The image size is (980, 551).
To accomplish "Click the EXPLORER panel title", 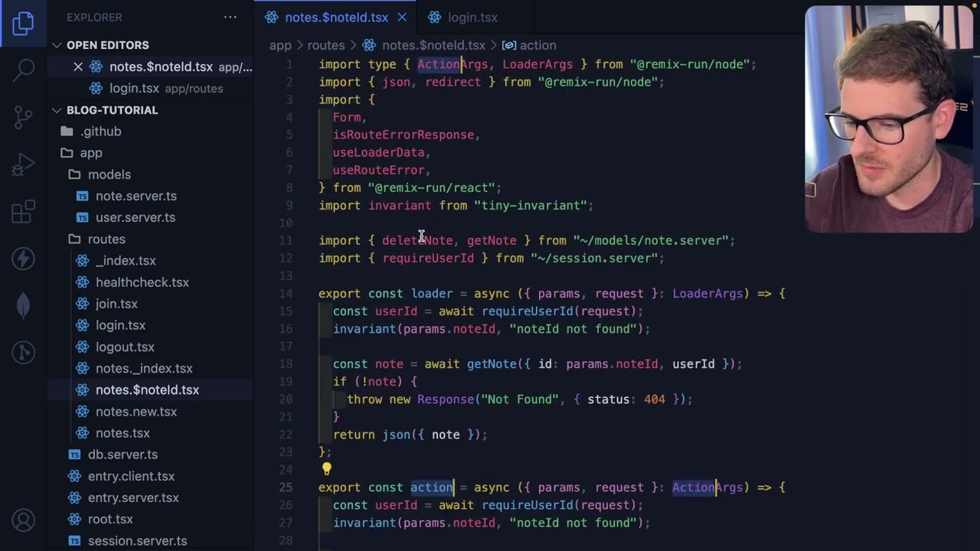I will click(x=94, y=17).
